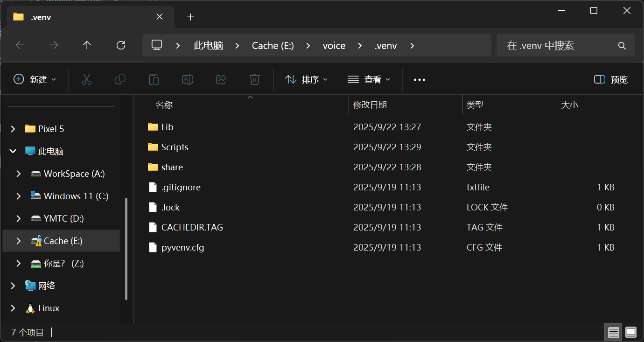Click the Cut scissors icon

tap(87, 79)
